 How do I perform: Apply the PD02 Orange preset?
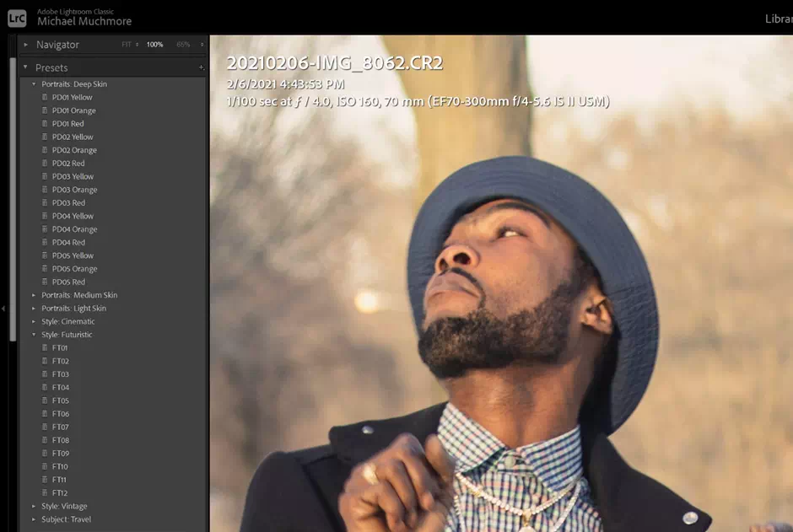click(74, 150)
